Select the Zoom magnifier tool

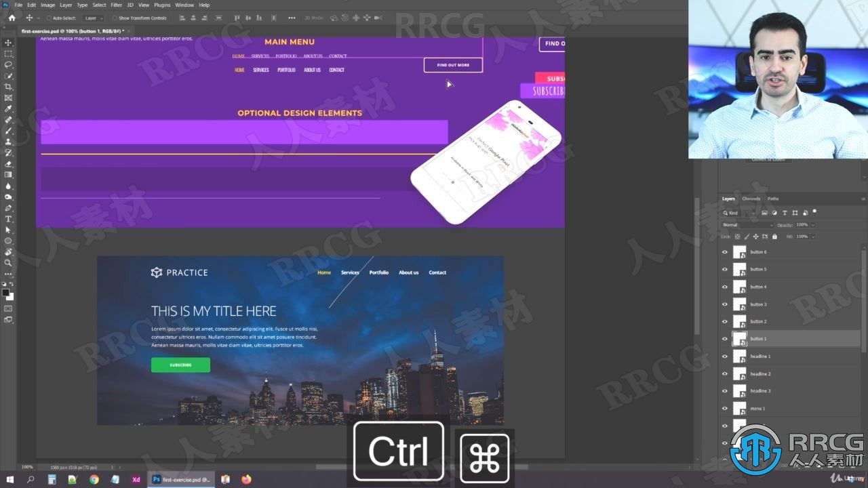click(x=9, y=262)
